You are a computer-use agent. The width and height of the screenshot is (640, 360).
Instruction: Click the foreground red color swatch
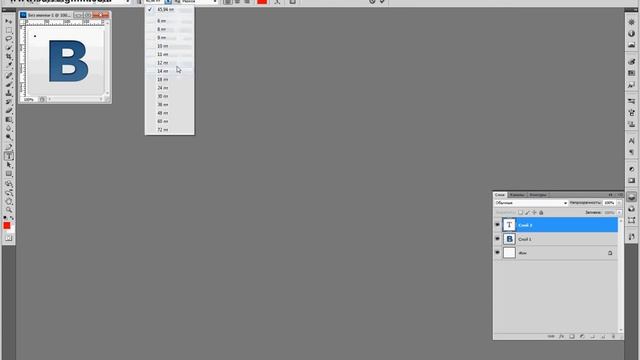tap(7, 225)
